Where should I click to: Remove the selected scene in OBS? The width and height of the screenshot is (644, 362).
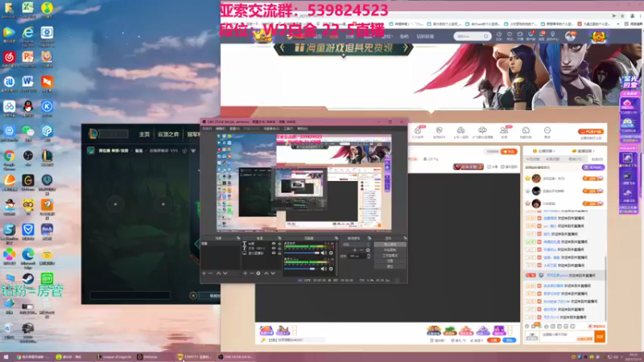click(x=211, y=274)
